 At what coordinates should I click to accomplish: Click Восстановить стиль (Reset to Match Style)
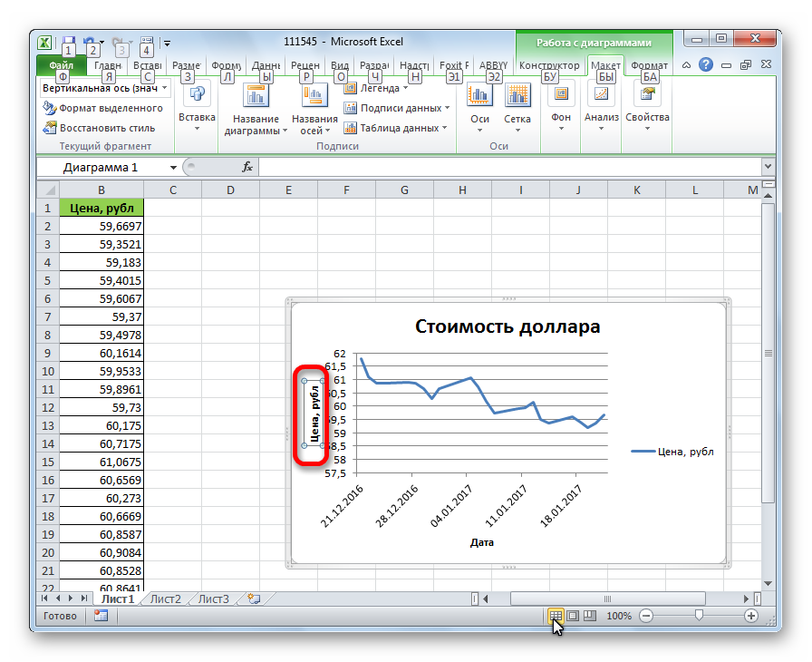tap(100, 128)
